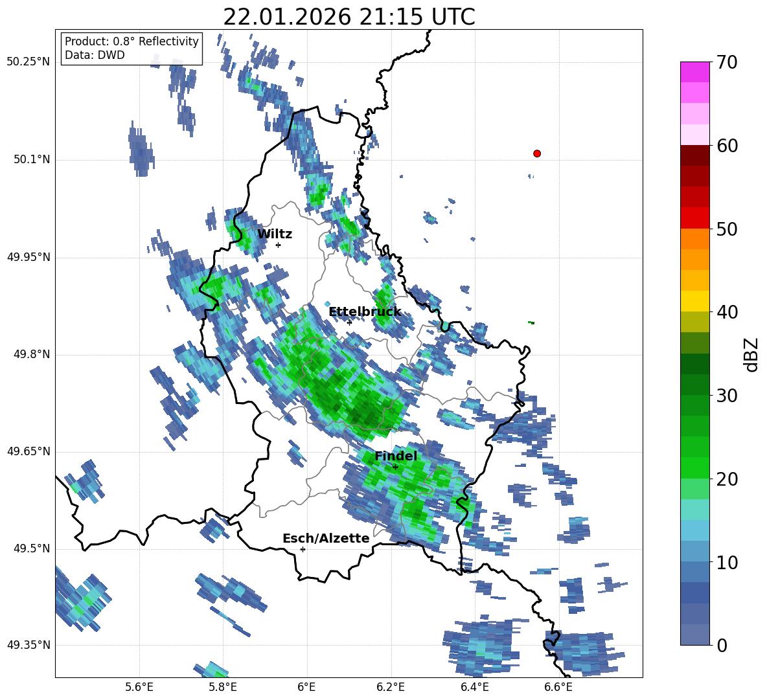Click latitude label 50.25°N

coord(29,62)
